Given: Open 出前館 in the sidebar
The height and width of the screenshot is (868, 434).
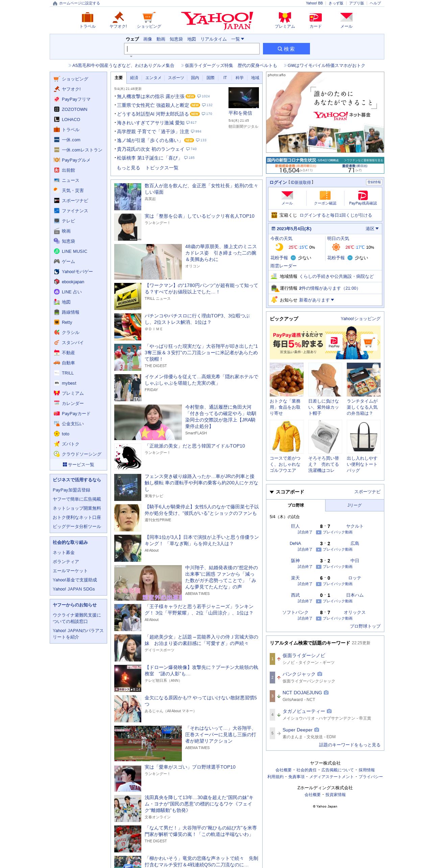Looking at the screenshot, I should coord(68,170).
